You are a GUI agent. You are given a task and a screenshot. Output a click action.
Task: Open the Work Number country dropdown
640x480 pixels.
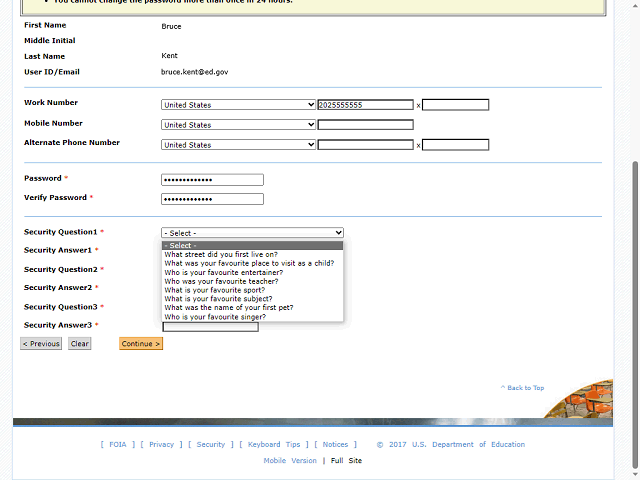click(x=238, y=105)
